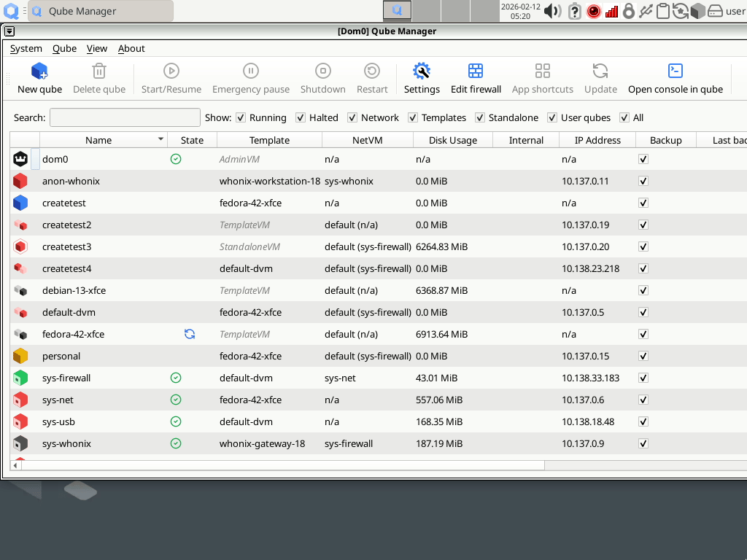The image size is (747, 560).
Task: Click the Qube Manager taskbar button
Action: [x=101, y=11]
